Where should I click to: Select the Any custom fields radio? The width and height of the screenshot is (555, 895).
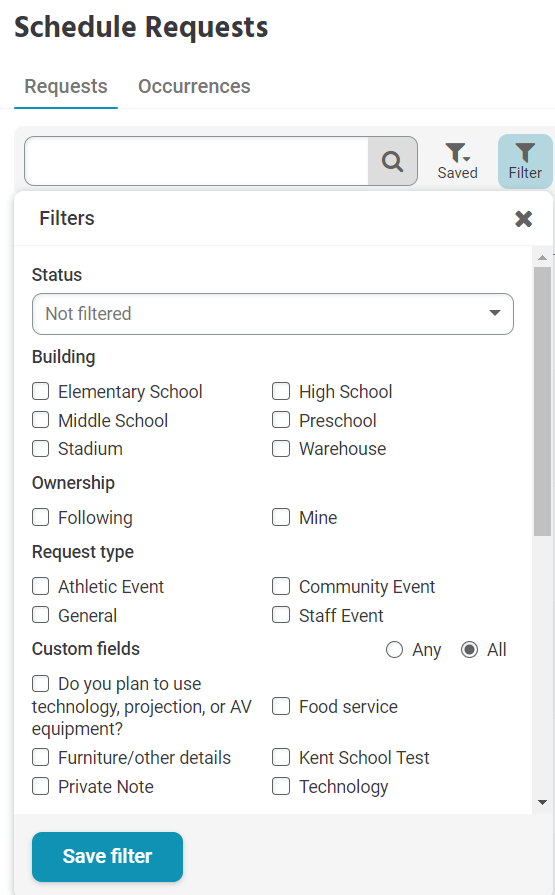395,650
